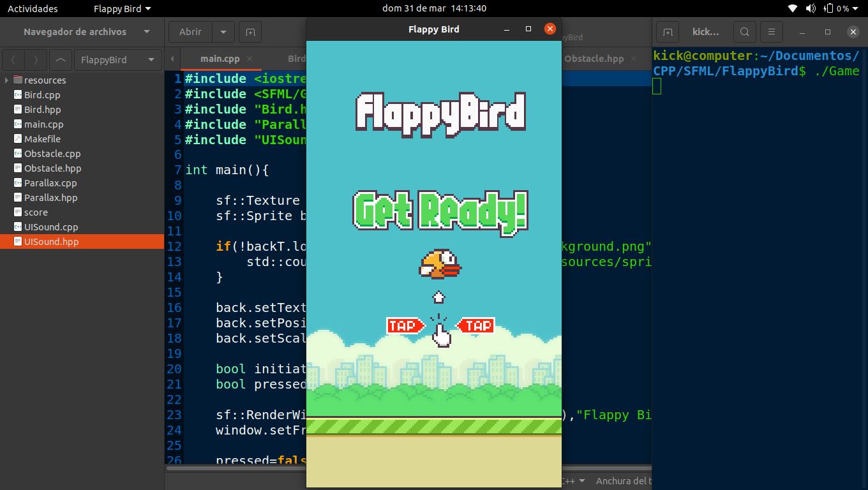
Task: Click the Abrir button in gedit
Action: coord(190,32)
